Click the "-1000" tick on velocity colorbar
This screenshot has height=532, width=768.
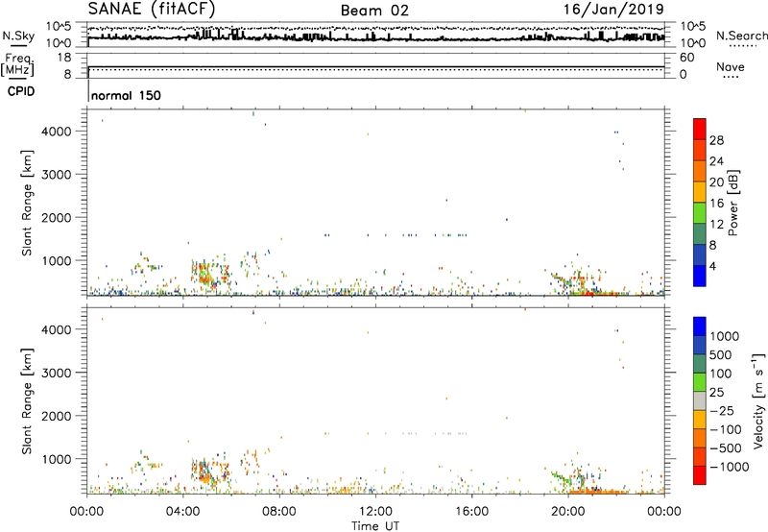730,467
